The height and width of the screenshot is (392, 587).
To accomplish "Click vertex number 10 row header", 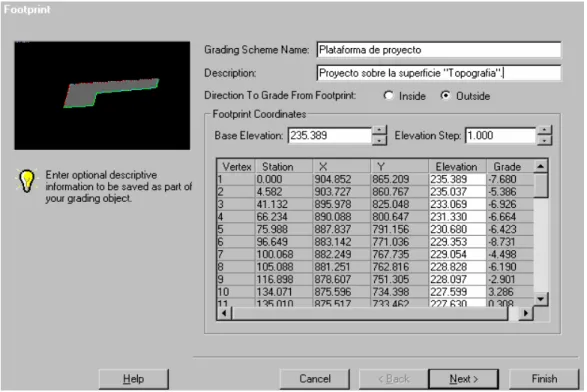I will click(x=237, y=292).
